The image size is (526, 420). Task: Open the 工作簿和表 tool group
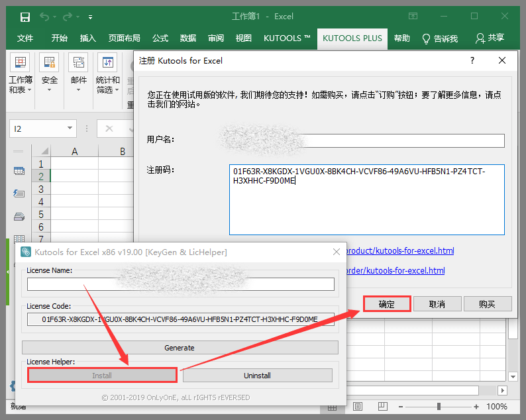20,74
